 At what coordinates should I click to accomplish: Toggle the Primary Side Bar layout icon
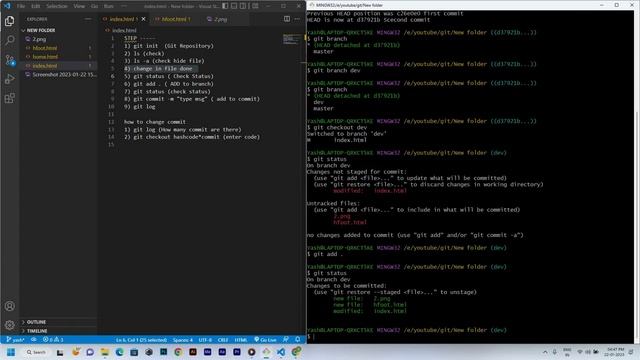(225, 6)
